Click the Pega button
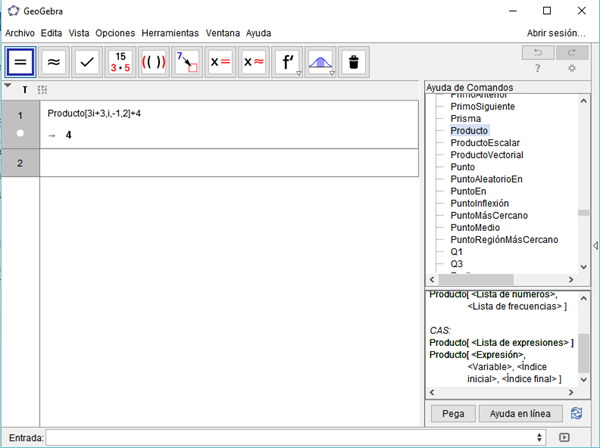Image resolution: width=600 pixels, height=448 pixels. click(x=452, y=413)
